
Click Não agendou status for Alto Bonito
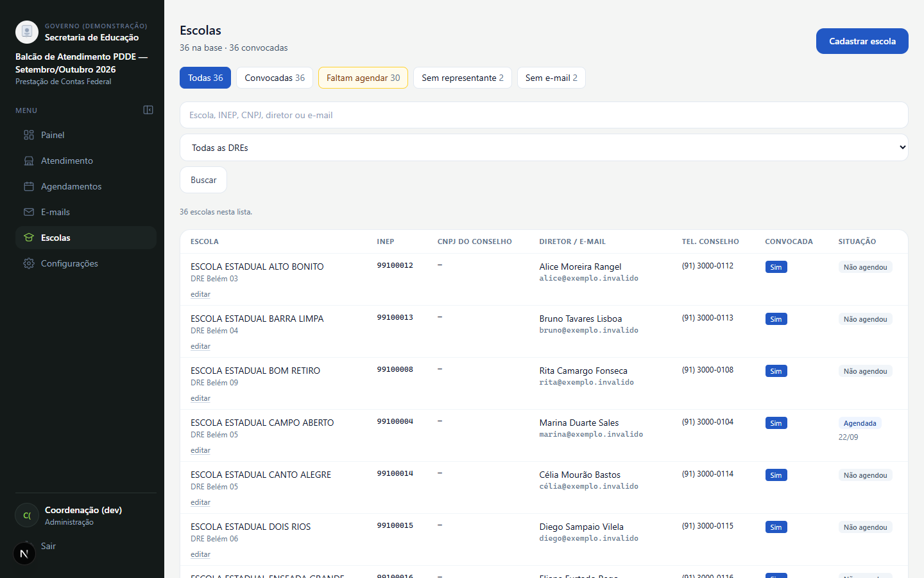[x=865, y=267]
